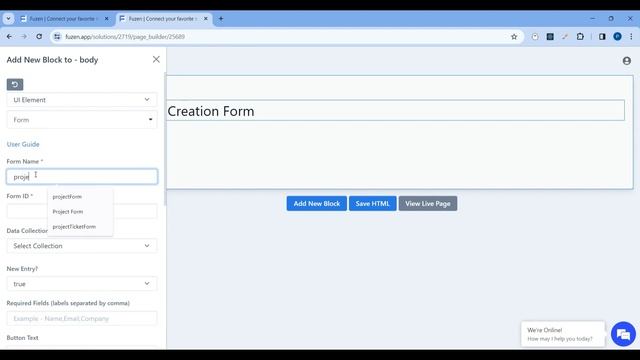Select the Creation Form heading block

click(x=396, y=111)
